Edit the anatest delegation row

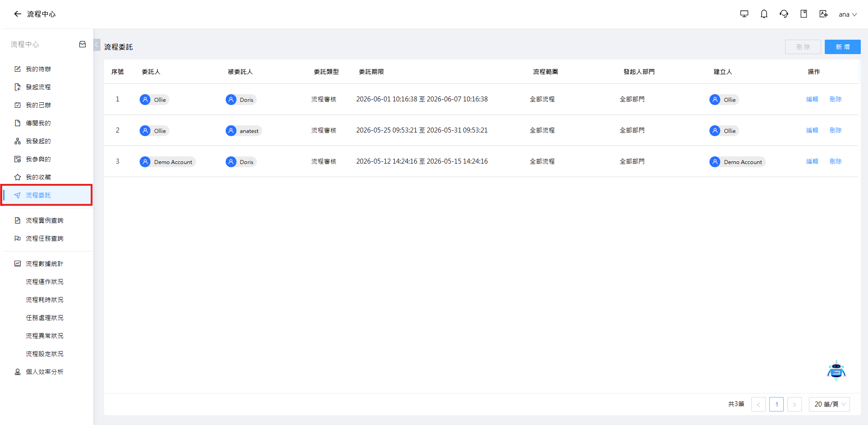(x=812, y=130)
